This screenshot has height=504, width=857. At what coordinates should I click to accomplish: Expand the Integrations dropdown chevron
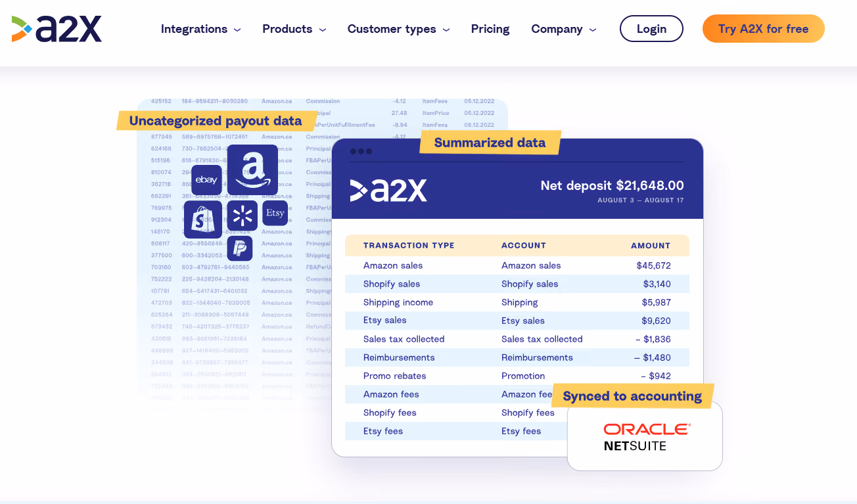coord(237,30)
